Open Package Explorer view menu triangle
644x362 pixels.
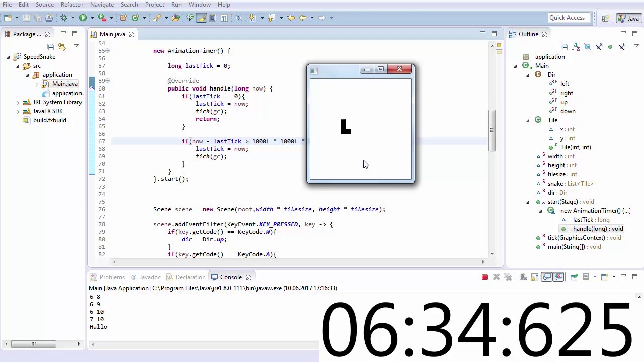pyautogui.click(x=76, y=46)
